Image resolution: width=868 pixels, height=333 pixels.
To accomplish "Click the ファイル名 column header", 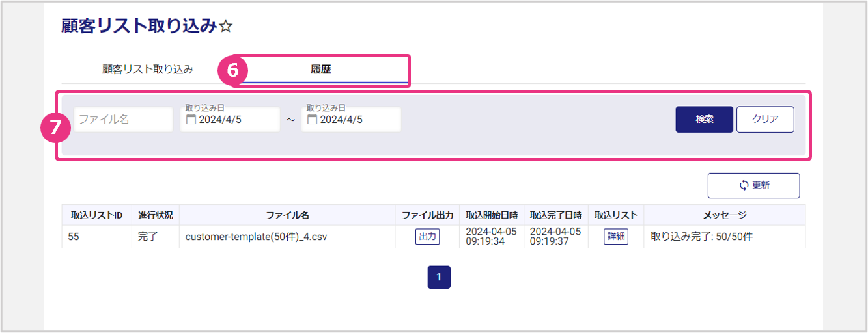I will click(287, 215).
